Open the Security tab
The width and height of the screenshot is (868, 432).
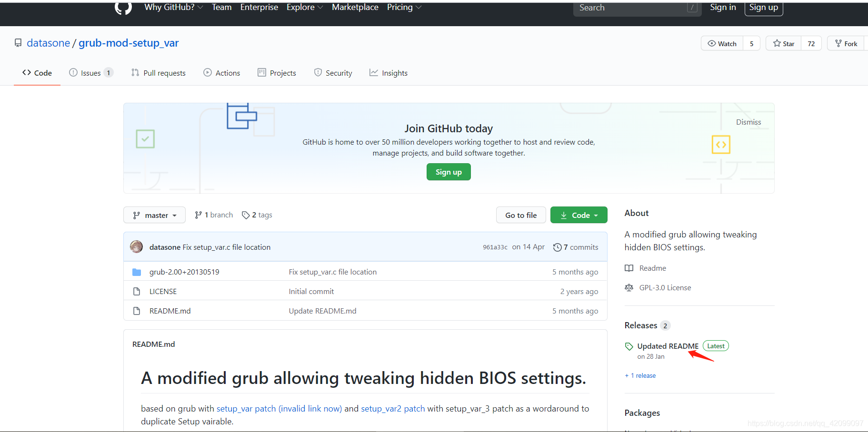333,73
